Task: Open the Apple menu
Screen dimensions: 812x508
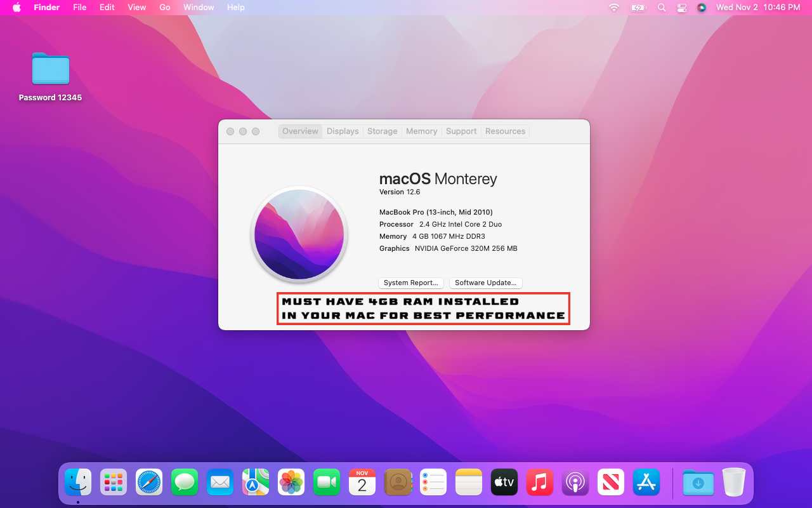Action: coord(16,8)
